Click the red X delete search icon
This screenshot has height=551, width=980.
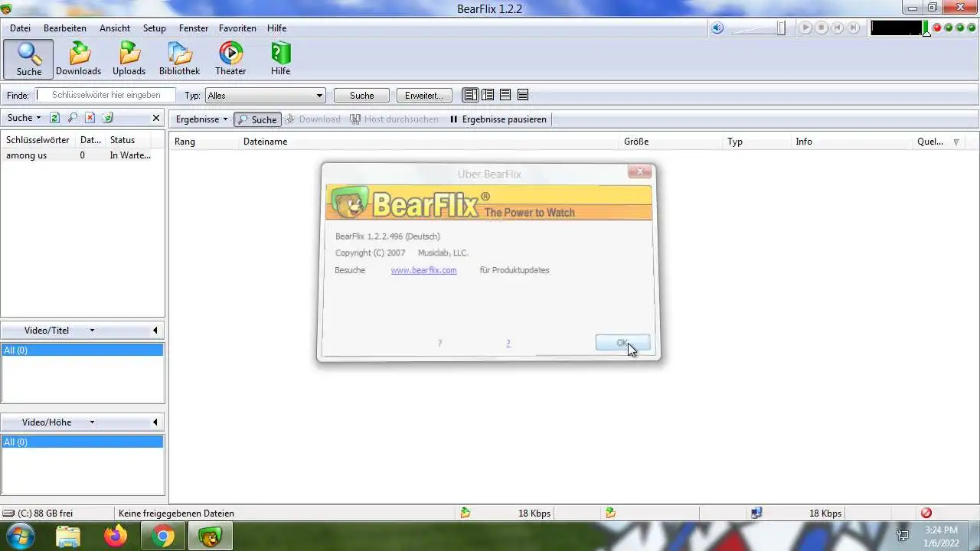(x=90, y=118)
